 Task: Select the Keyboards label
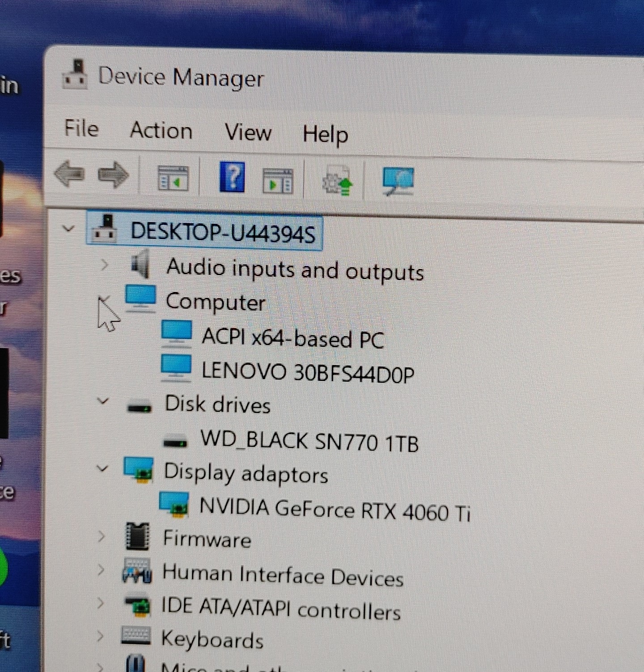tap(212, 640)
